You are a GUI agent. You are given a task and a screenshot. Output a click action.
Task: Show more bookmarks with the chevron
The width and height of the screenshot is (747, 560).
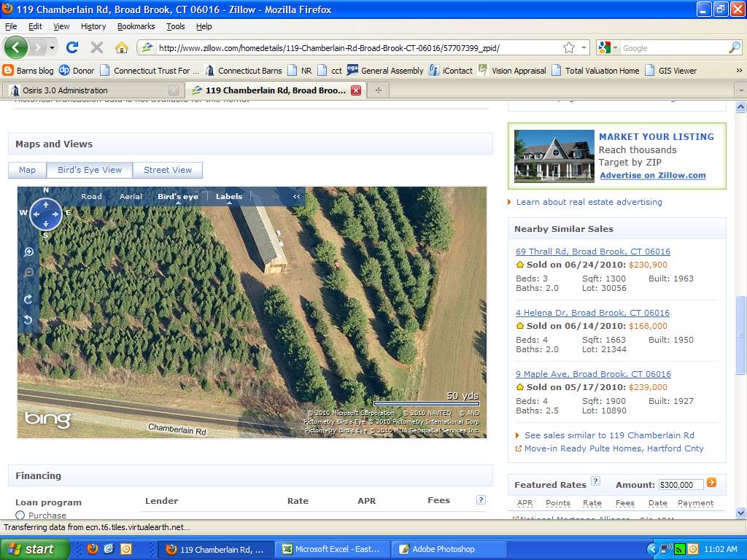[739, 71]
